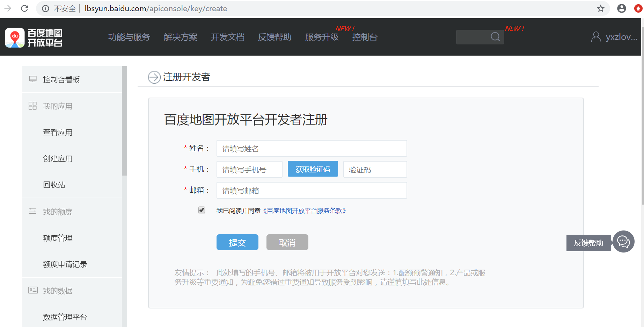Viewport: 644px width, 327px height.
Task: Click the grid icon beside 我的应用
Action: (32, 106)
